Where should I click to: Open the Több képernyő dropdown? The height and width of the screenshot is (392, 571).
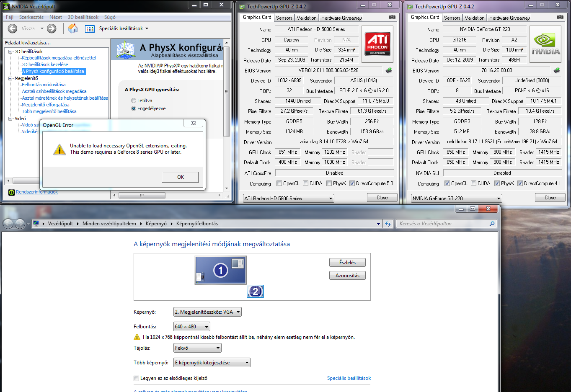point(212,363)
